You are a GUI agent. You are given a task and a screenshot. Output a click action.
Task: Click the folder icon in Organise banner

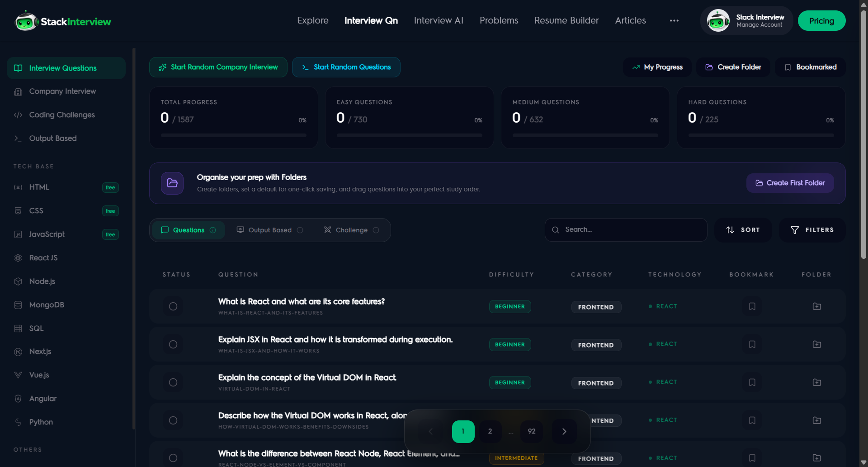pyautogui.click(x=172, y=183)
